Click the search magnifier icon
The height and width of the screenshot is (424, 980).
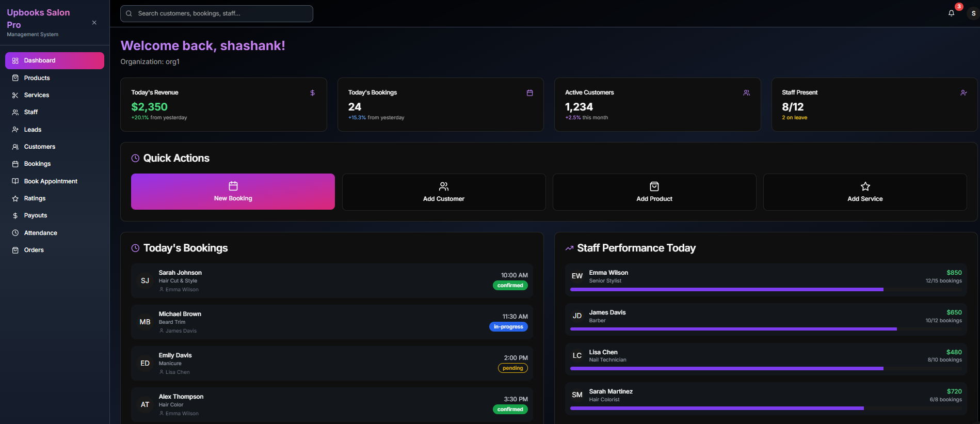[129, 13]
